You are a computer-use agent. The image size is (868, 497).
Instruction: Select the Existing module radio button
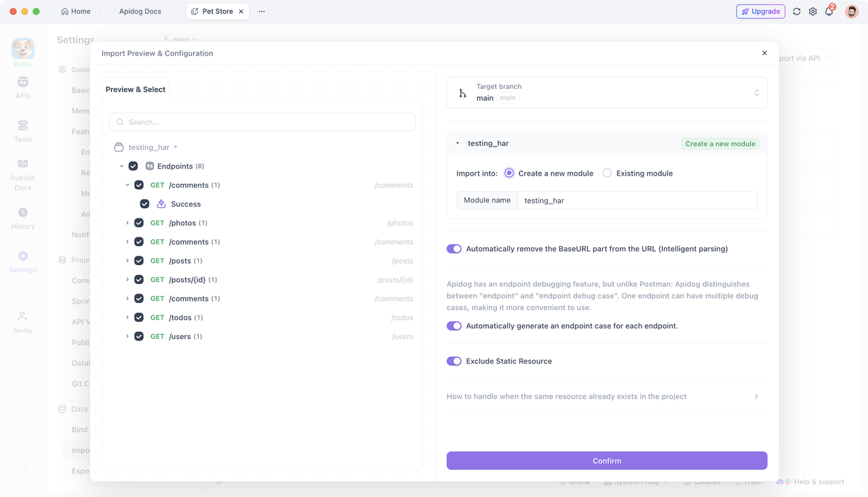click(x=607, y=173)
